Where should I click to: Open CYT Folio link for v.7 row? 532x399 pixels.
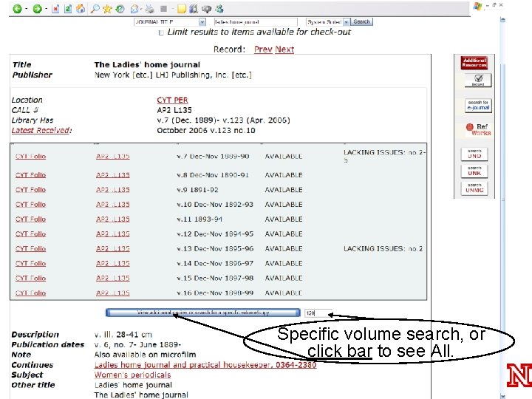[30, 157]
